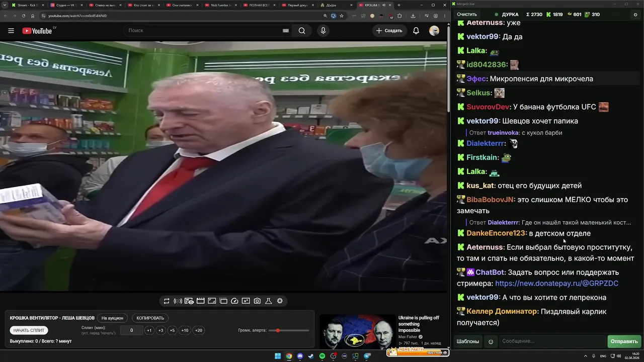644x362 pixels.
Task: Go to the YouTube home logo
Action: (37, 31)
